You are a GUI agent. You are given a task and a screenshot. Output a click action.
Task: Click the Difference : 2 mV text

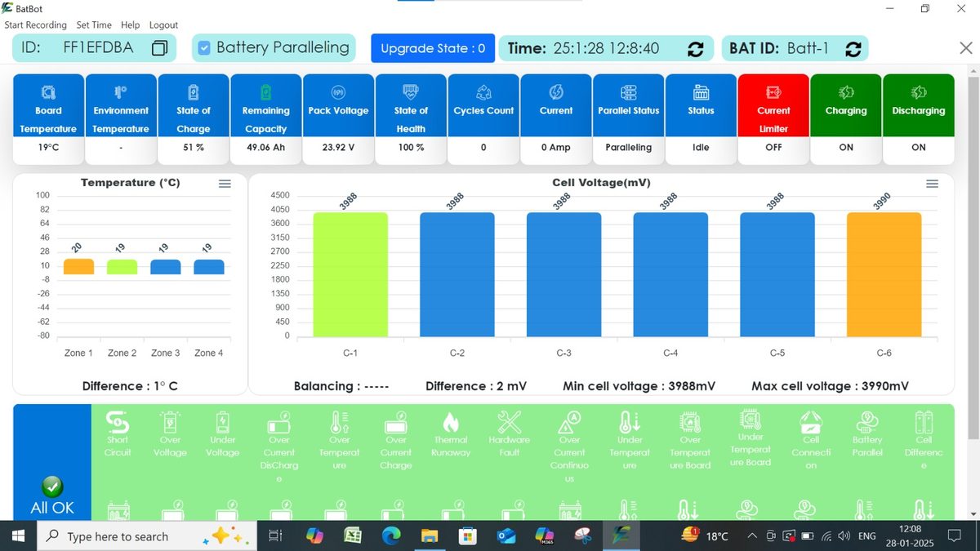476,386
